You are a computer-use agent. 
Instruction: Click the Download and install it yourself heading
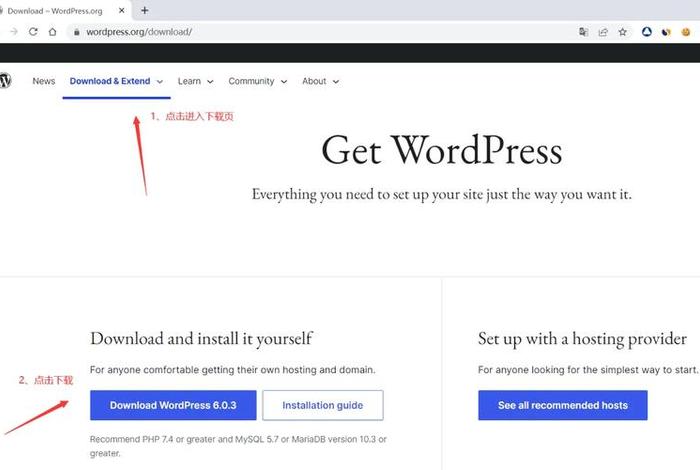(x=201, y=339)
